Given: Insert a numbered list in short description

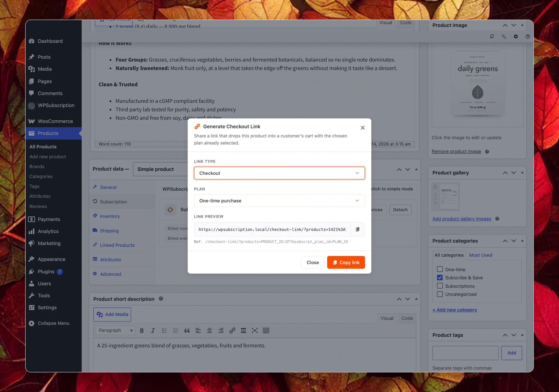Looking at the screenshot, I should pyautogui.click(x=176, y=331).
